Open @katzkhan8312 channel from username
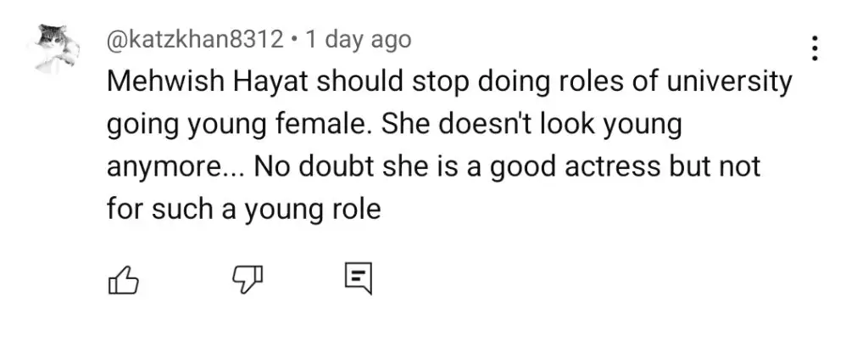The height and width of the screenshot is (353, 868). (195, 40)
